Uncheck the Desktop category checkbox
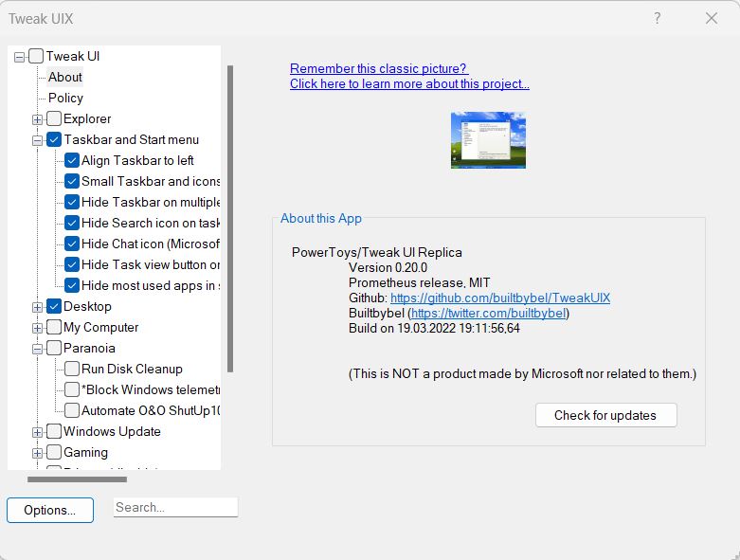740x560 pixels. [x=54, y=306]
